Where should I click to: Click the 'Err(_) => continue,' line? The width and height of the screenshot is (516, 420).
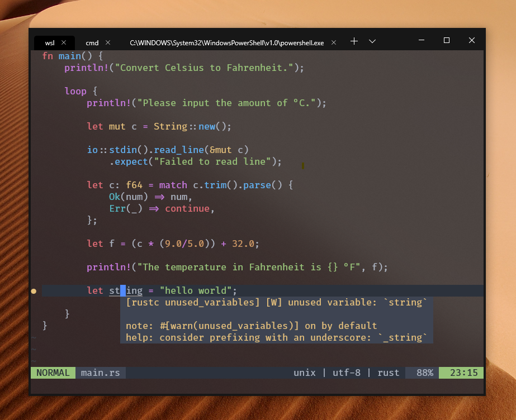pyautogui.click(x=162, y=209)
